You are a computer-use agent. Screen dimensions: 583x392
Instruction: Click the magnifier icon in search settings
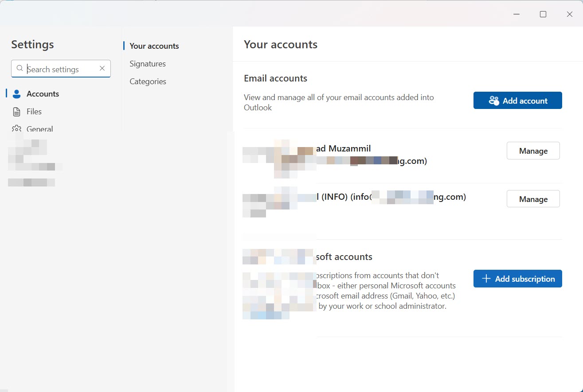[x=20, y=69]
